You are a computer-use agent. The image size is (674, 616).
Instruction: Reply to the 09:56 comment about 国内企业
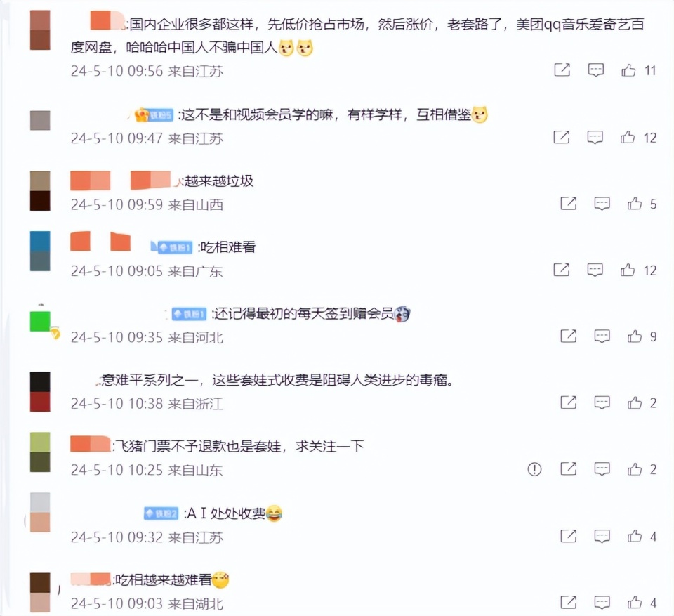(596, 70)
